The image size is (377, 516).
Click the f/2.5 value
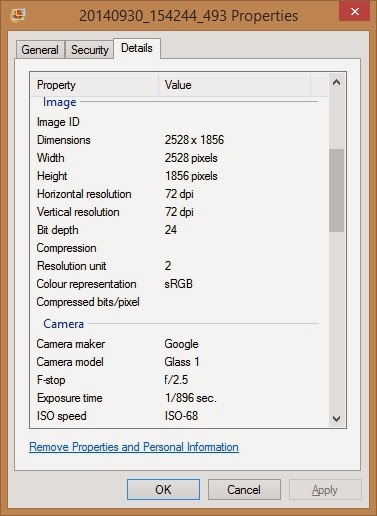[176, 380]
